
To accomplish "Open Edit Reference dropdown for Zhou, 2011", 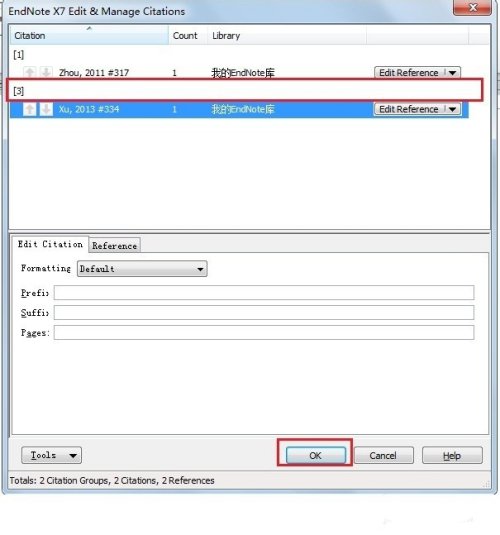I will tap(453, 73).
